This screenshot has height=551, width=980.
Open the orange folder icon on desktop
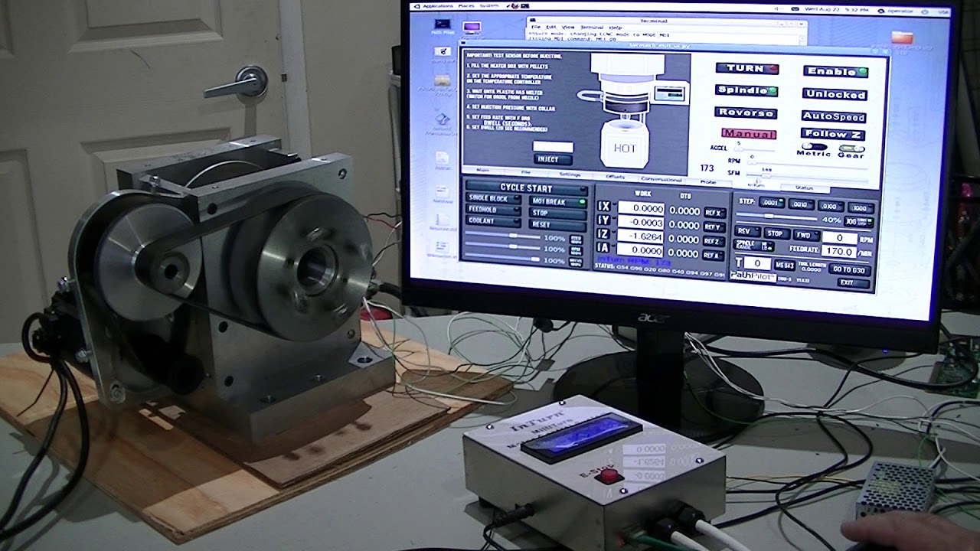[x=903, y=37]
